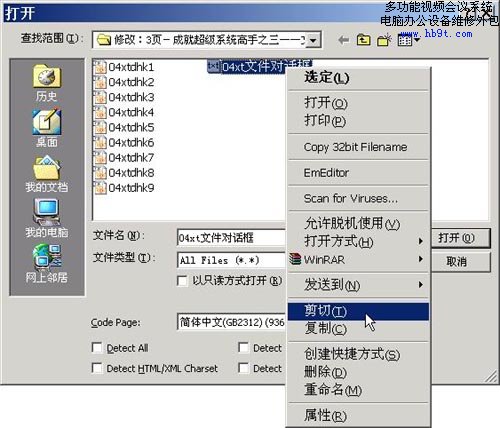
Task: Click the 打开(O) button
Action: [x=460, y=238]
